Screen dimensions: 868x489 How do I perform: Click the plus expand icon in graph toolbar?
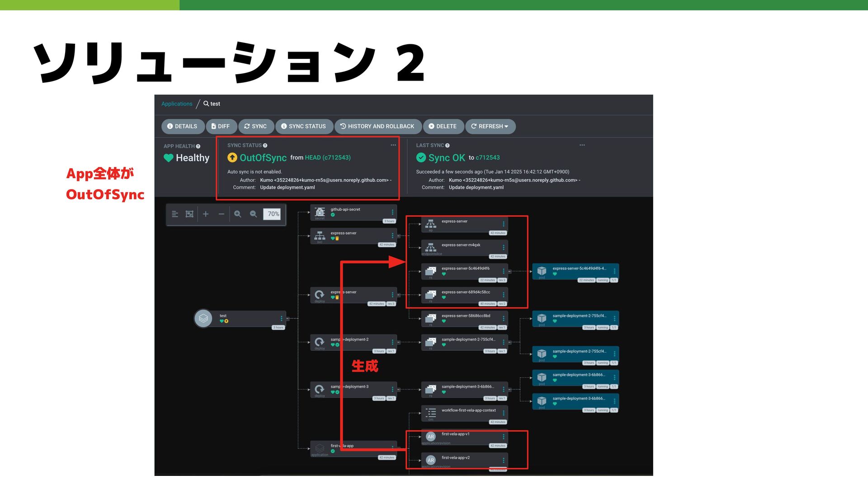pyautogui.click(x=206, y=214)
